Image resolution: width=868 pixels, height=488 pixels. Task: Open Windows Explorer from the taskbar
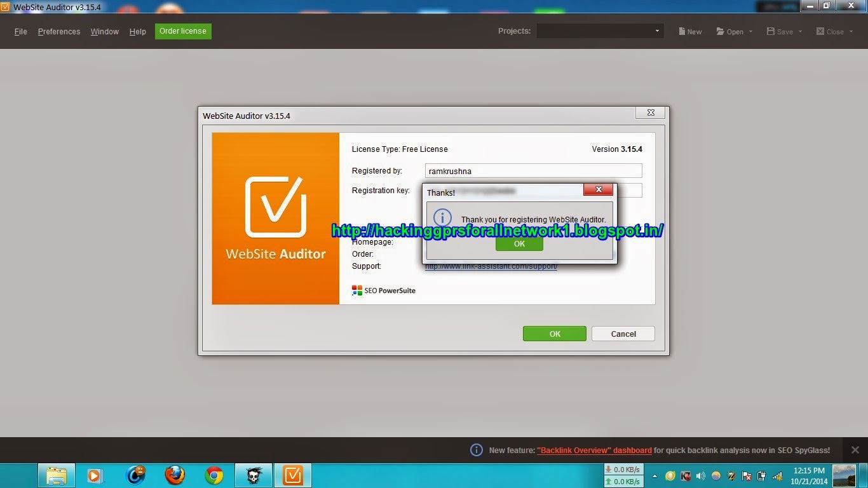click(x=56, y=475)
